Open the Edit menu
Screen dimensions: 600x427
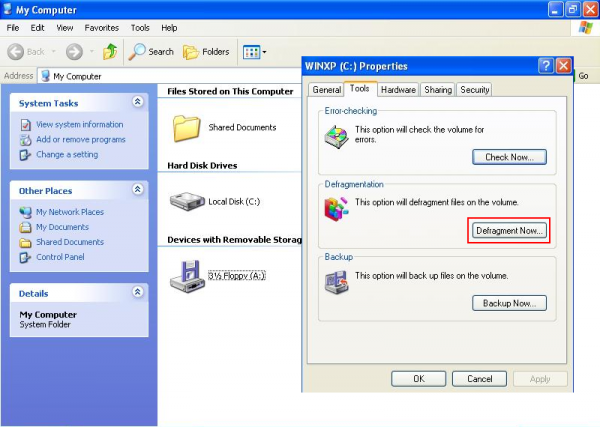pyautogui.click(x=38, y=28)
